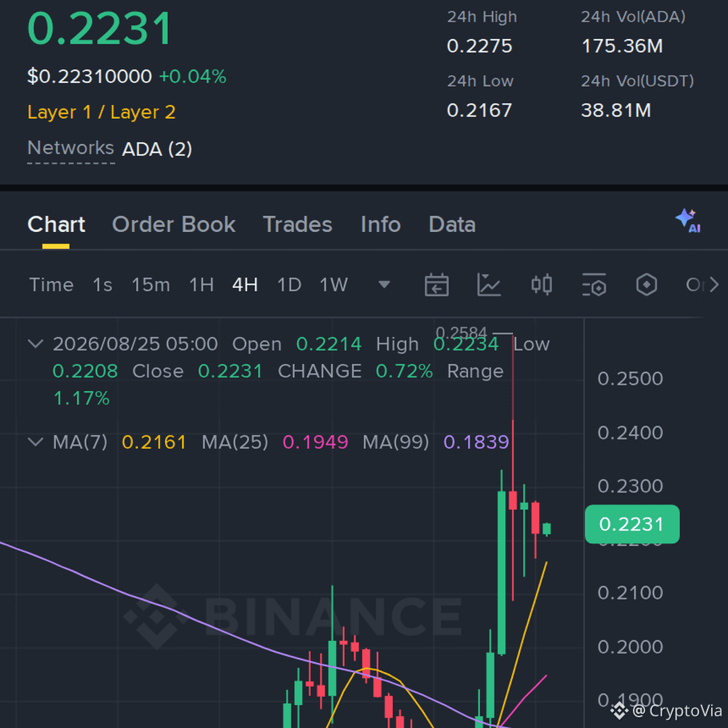Screen dimensions: 728x728
Task: Click the hexagon chart preferences icon
Action: pos(646,284)
